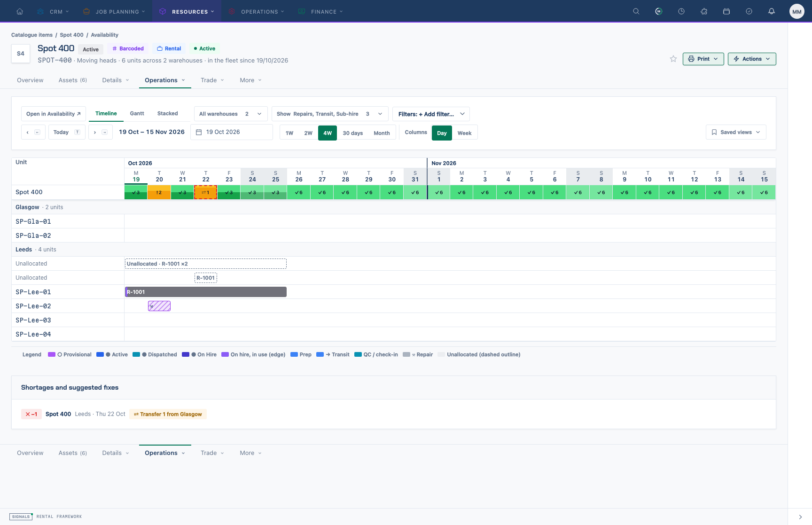
Task: Select the 1W range option
Action: (x=289, y=133)
